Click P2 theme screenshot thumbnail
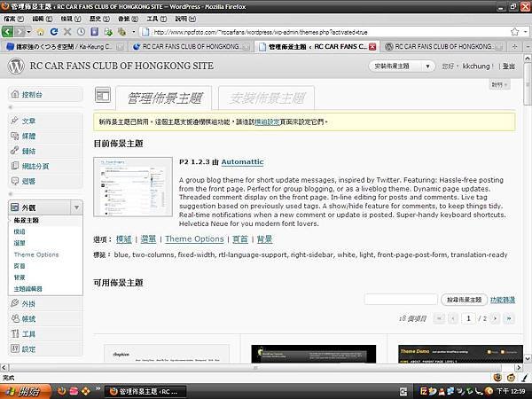Screen dimensions: 532x399 (133, 187)
